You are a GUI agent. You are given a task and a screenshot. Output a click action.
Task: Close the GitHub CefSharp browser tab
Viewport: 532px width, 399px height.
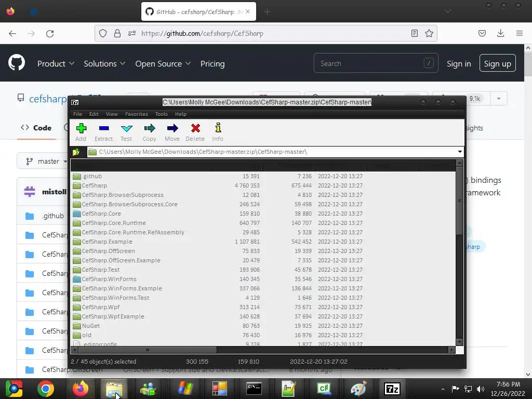click(248, 11)
